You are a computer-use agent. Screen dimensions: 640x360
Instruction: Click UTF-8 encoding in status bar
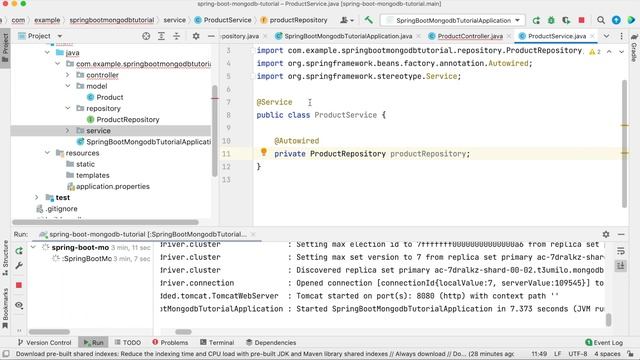tap(578, 354)
